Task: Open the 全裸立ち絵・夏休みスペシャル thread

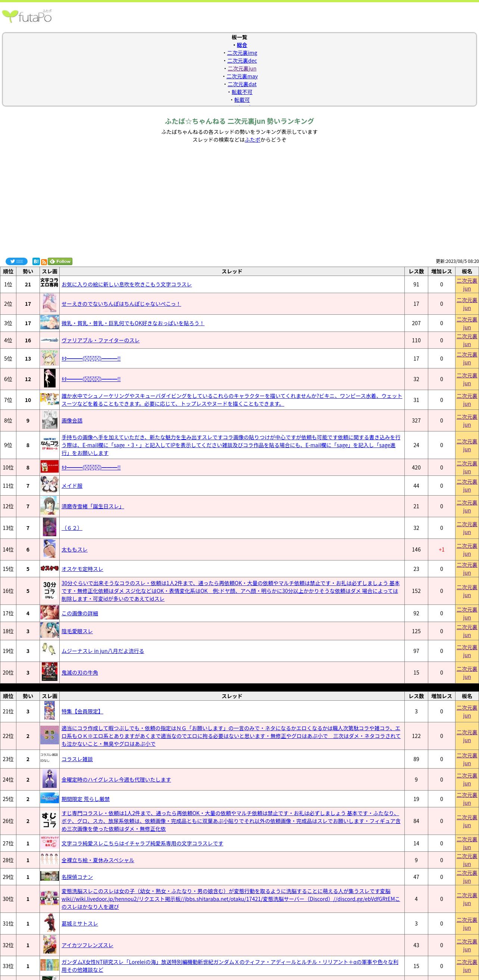Action: click(98, 860)
